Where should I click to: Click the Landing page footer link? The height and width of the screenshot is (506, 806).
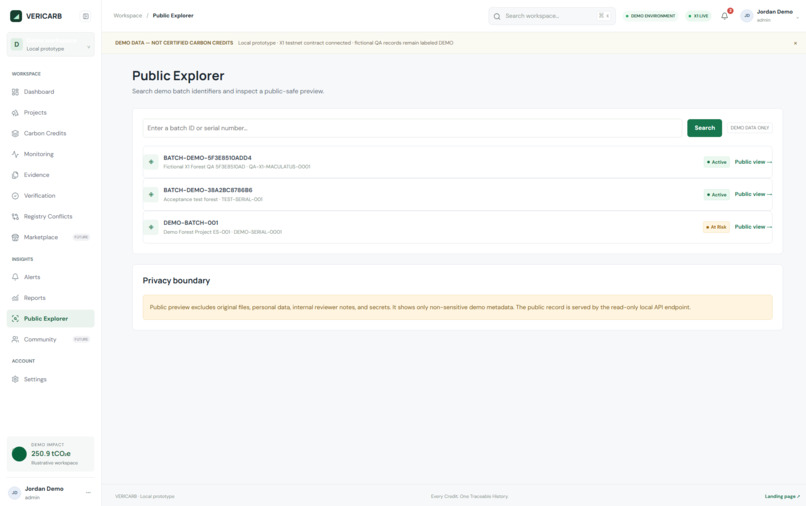click(x=782, y=496)
